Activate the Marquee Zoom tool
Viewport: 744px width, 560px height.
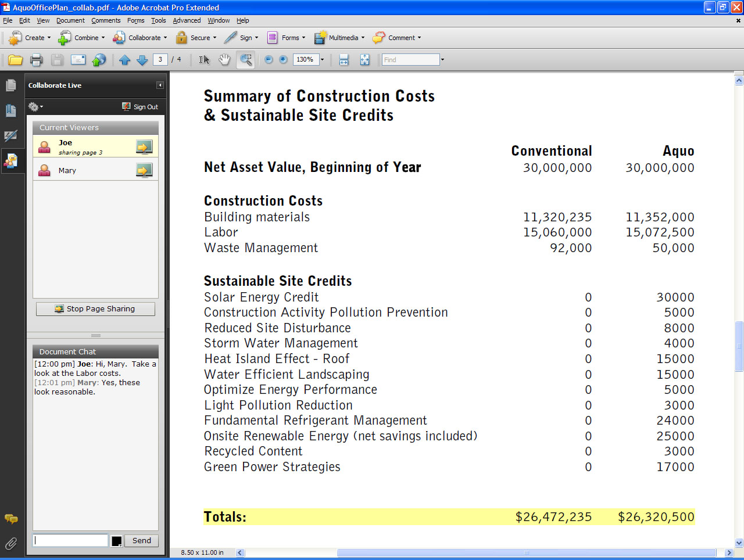pos(246,60)
